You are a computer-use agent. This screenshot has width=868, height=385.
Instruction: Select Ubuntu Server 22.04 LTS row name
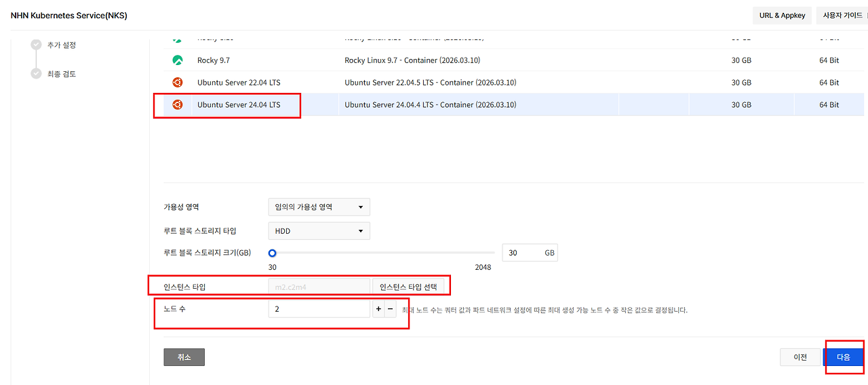(239, 83)
